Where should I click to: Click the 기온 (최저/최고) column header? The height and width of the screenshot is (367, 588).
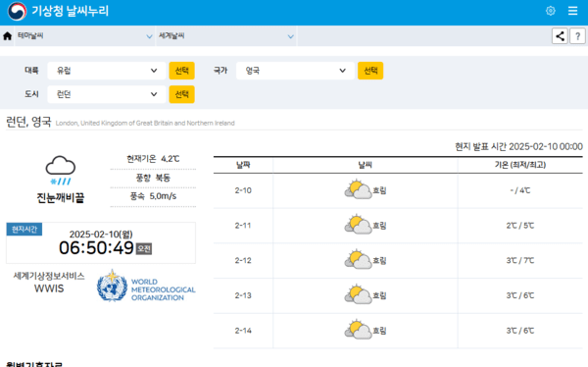tap(520, 165)
